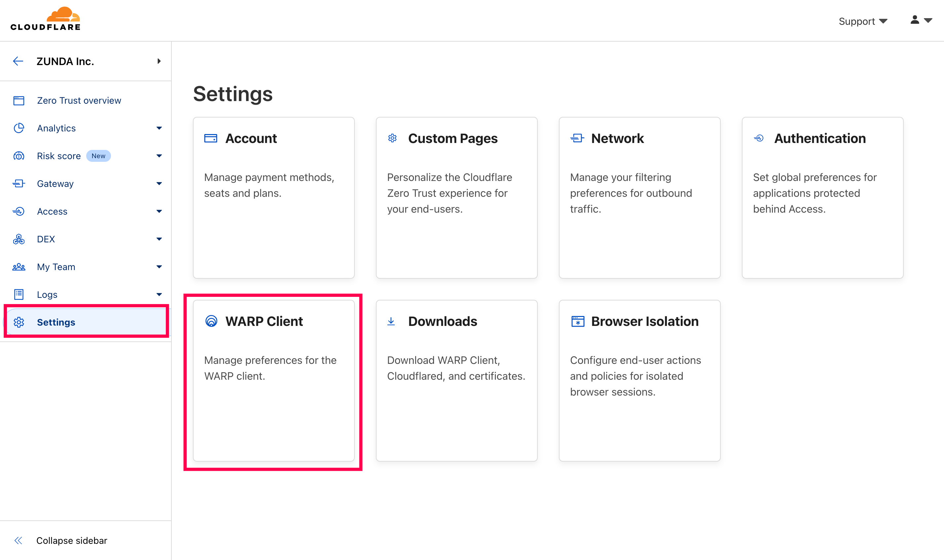Image resolution: width=944 pixels, height=560 pixels.
Task: Open the ZUNDA Inc. account switcher arrow
Action: point(159,61)
